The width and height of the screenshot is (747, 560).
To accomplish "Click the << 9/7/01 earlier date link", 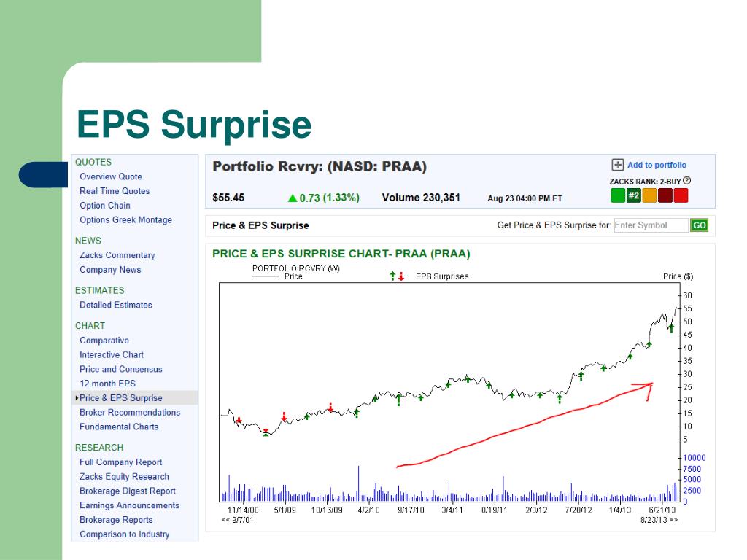I will point(237,520).
